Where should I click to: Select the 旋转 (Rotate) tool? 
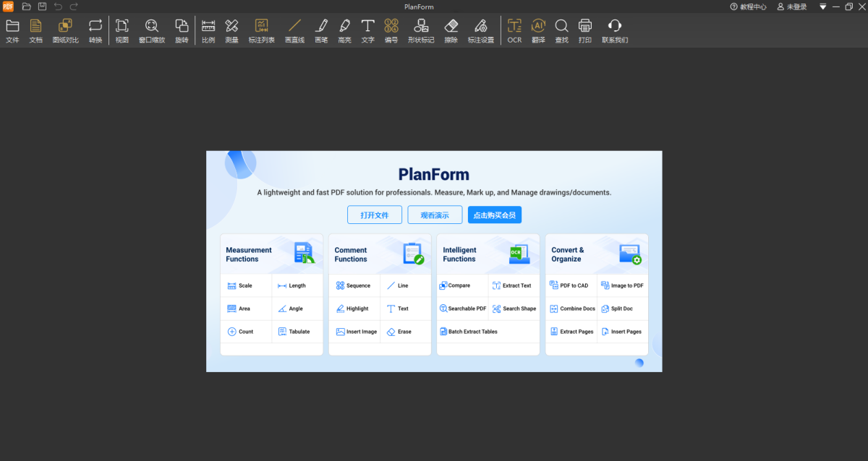[x=182, y=30]
